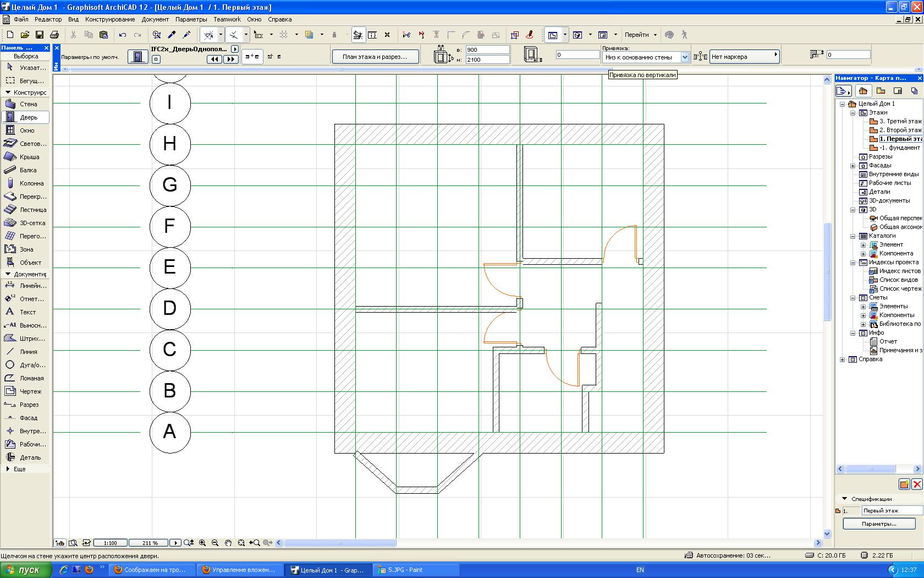
Task: Select the Zone (Зона) tool
Action: pos(25,249)
